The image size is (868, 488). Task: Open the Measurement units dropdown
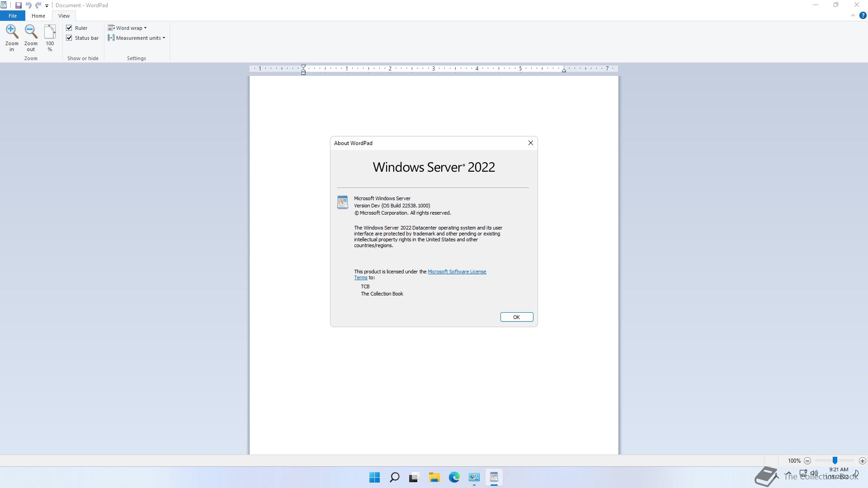136,38
